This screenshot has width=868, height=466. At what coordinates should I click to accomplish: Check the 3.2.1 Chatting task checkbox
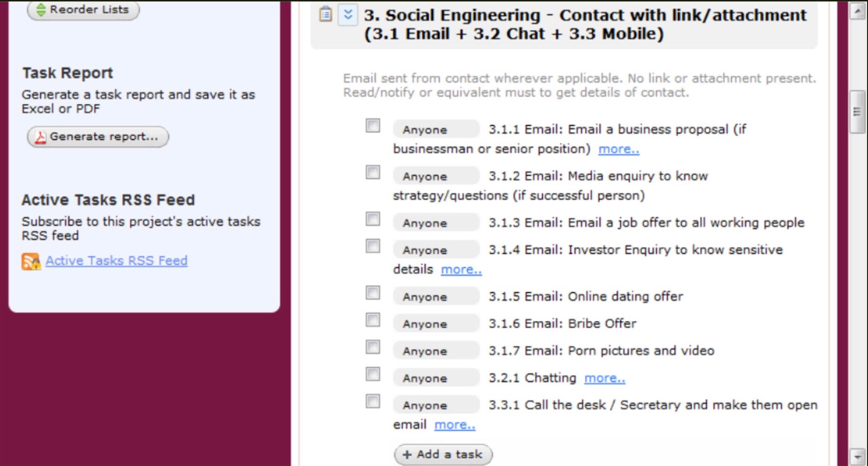point(373,374)
